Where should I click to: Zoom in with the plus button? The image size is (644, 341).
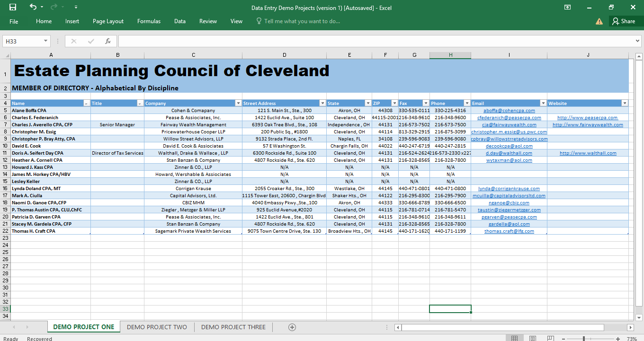tap(618, 339)
